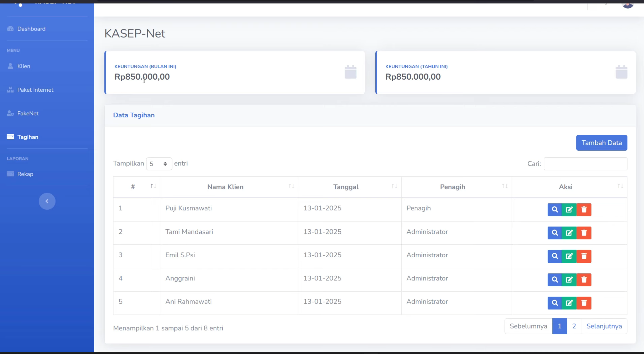Focus the Cari search field
Image resolution: width=644 pixels, height=354 pixels.
click(x=585, y=164)
